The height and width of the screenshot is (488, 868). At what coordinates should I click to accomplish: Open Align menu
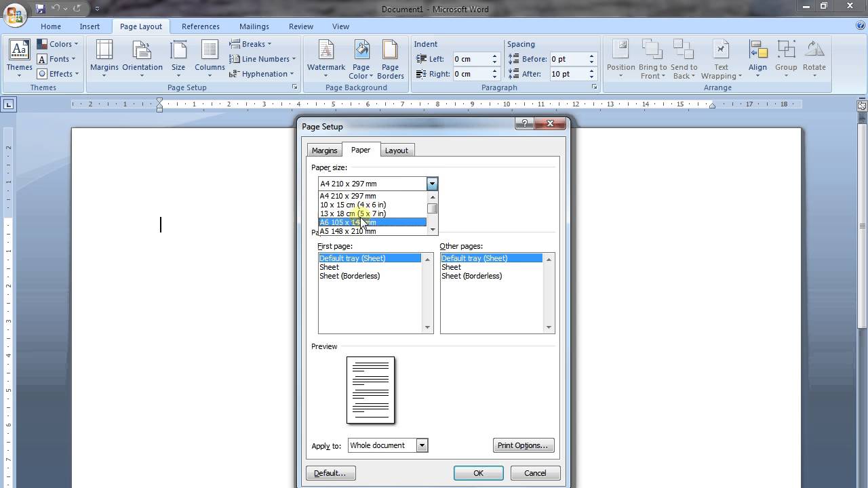[757, 58]
